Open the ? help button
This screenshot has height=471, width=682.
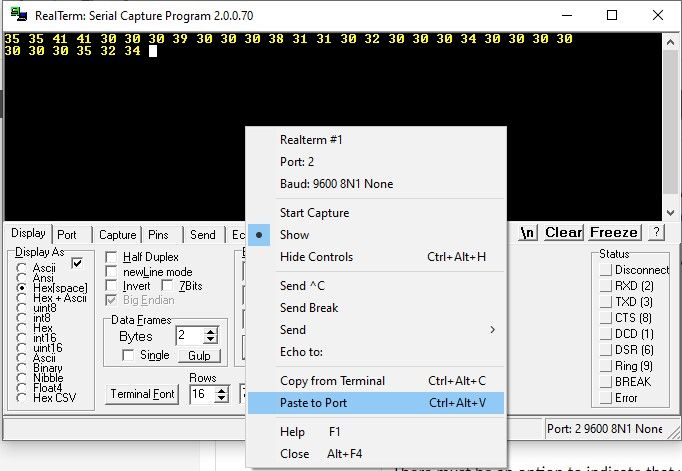656,233
